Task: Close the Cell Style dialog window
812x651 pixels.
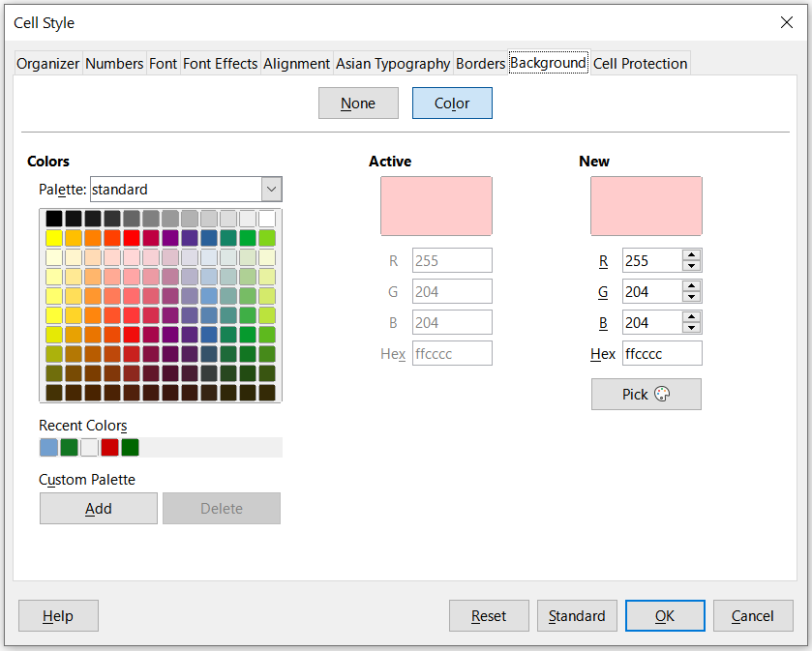Action: point(787,22)
